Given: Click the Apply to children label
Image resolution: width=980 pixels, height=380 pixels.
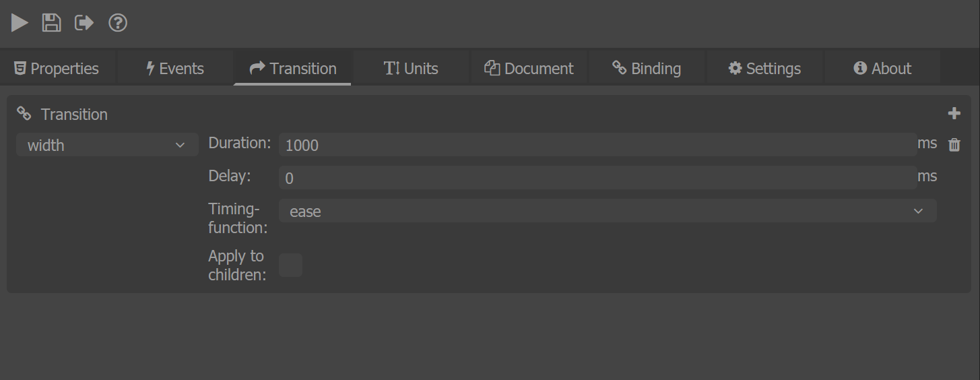Looking at the screenshot, I should [x=237, y=265].
